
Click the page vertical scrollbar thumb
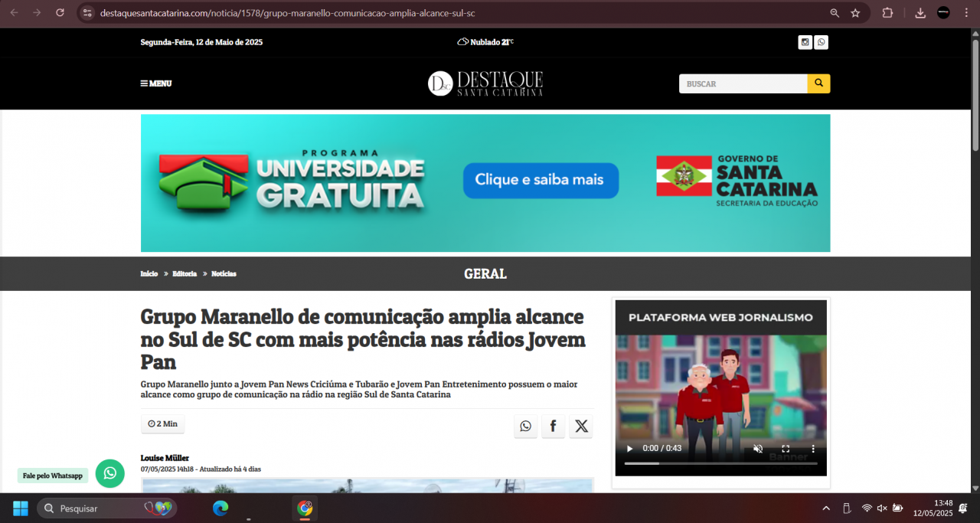(975, 95)
